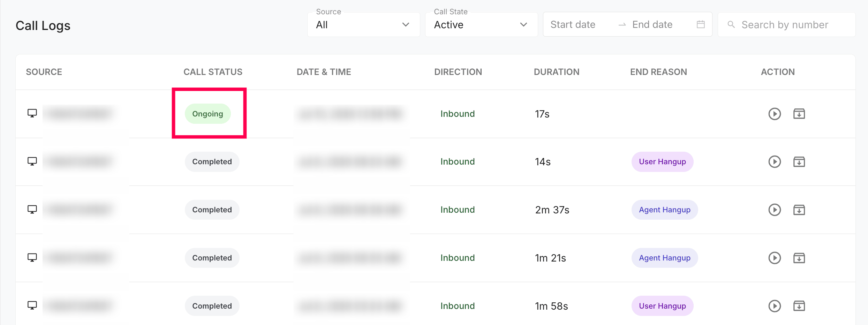Play the 2m 37s call recording
This screenshot has width=868, height=325.
pyautogui.click(x=775, y=210)
